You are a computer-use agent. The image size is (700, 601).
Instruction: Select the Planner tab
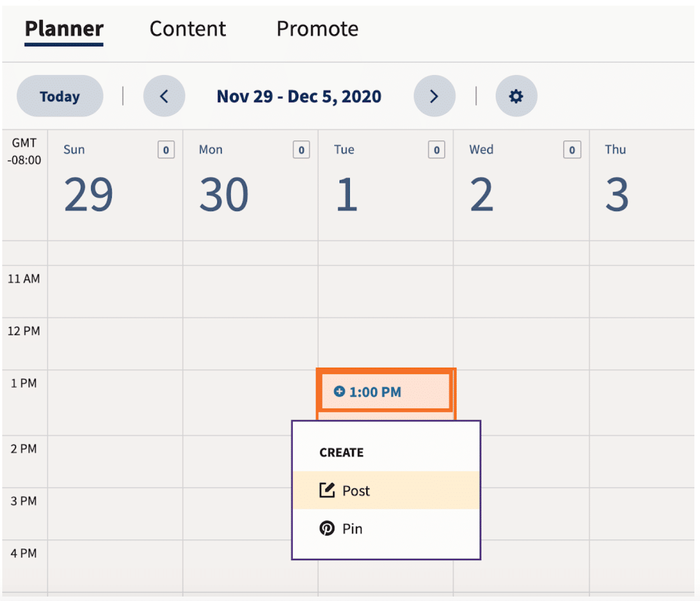(x=64, y=29)
